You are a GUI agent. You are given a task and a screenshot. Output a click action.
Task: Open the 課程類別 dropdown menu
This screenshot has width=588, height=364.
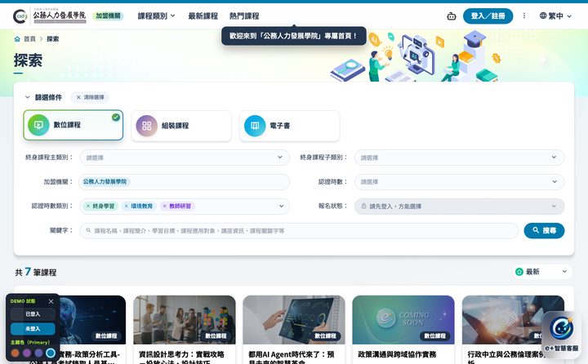point(156,16)
